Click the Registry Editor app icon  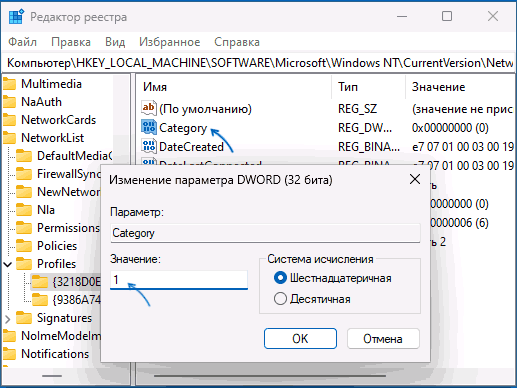16,17
